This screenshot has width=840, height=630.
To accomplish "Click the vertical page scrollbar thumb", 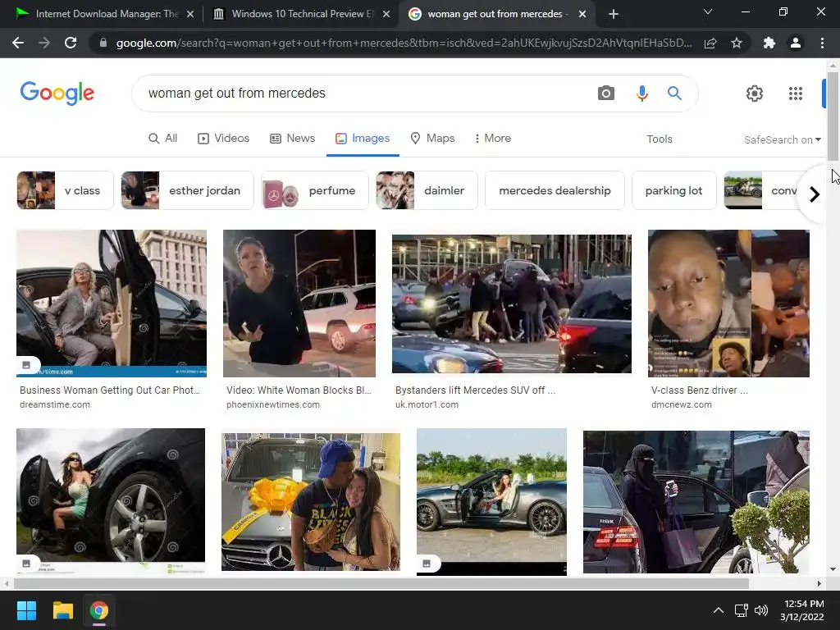I will point(833,115).
